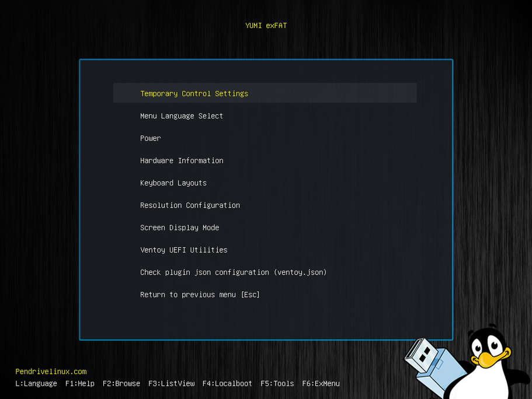Select Screen Display Mode
The height and width of the screenshot is (399, 532).
point(179,228)
